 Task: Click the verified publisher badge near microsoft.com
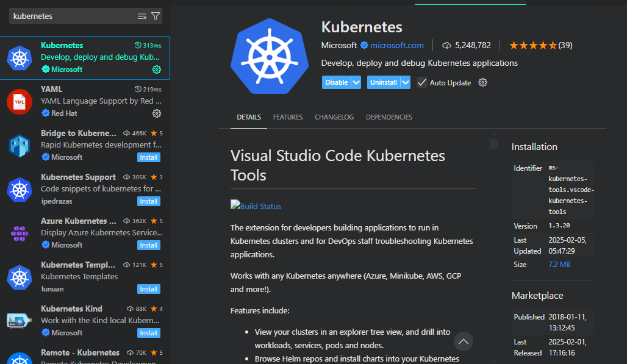pos(364,45)
